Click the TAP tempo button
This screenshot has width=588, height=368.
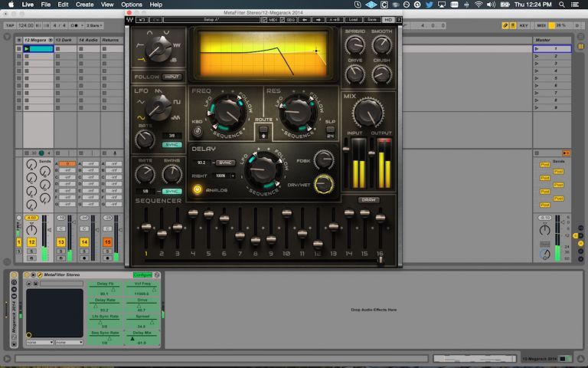click(x=10, y=25)
